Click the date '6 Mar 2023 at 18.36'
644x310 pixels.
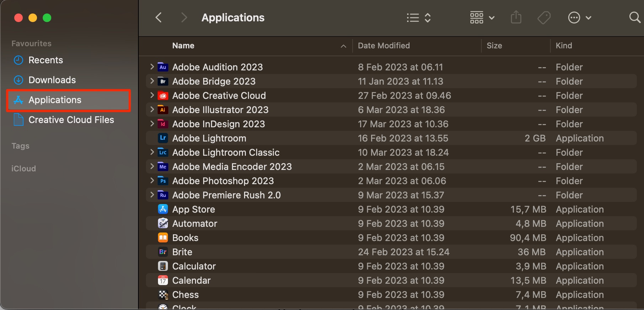[x=401, y=110]
